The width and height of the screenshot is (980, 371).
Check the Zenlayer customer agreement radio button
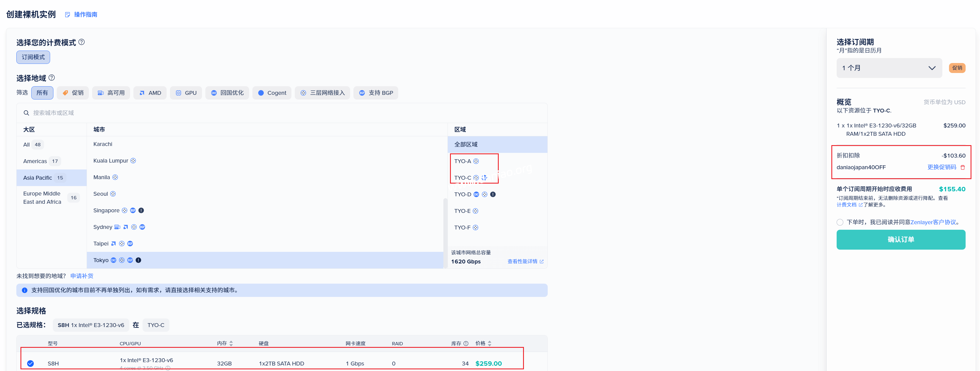point(840,222)
